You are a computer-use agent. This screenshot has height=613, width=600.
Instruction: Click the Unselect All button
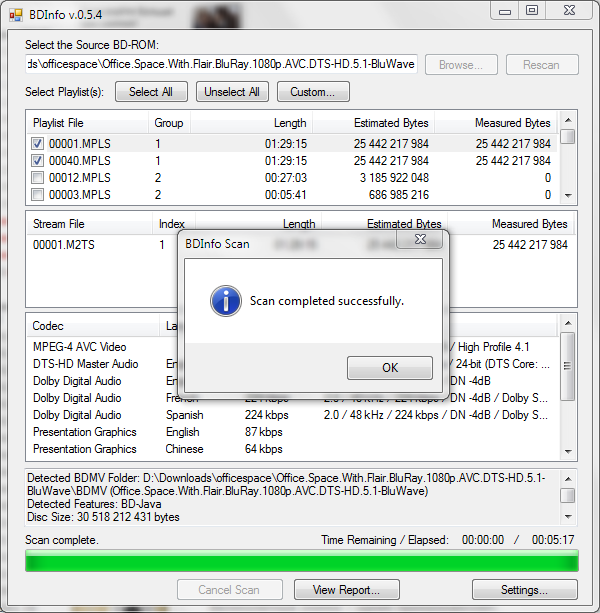pyautogui.click(x=232, y=92)
